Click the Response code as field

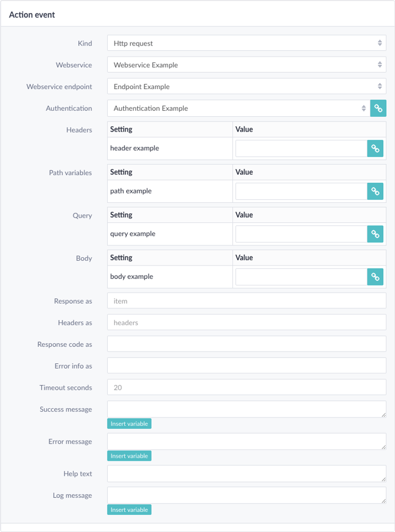pyautogui.click(x=246, y=344)
